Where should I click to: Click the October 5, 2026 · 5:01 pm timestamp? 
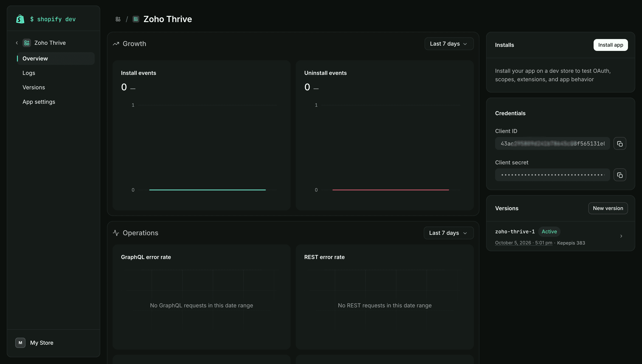tap(523, 243)
